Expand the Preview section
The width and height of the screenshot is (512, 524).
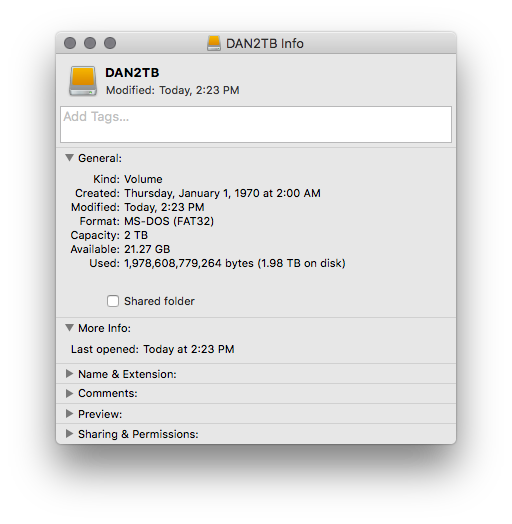click(x=70, y=414)
